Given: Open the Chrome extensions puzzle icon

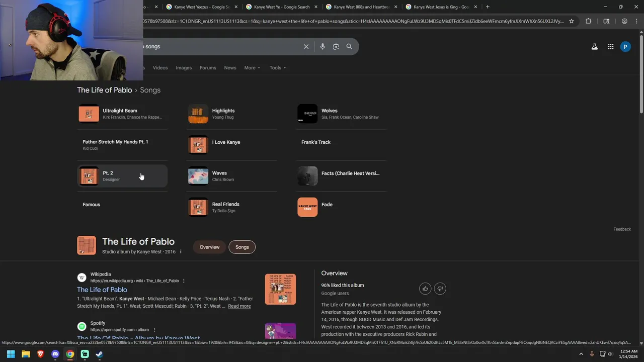Looking at the screenshot, I should pos(589,21).
